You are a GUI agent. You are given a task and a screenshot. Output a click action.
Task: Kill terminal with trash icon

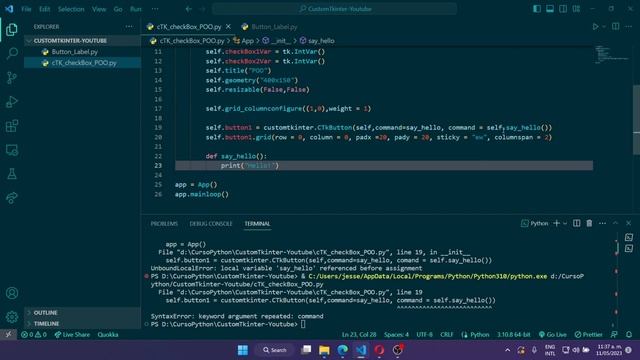(x=589, y=223)
